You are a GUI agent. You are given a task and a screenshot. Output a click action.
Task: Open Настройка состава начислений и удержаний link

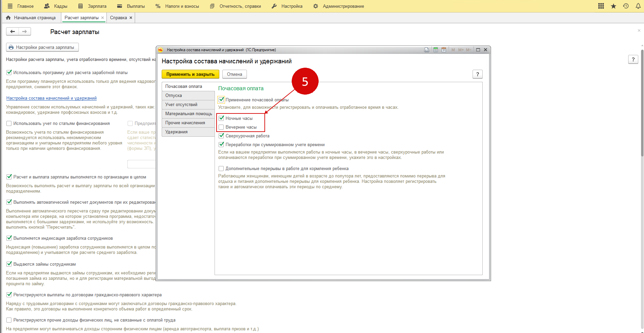pos(52,98)
